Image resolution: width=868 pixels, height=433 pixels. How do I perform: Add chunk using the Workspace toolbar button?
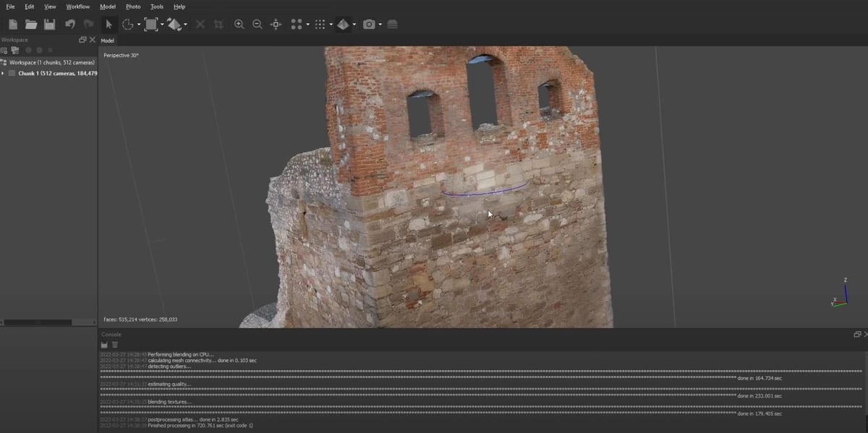(4, 51)
